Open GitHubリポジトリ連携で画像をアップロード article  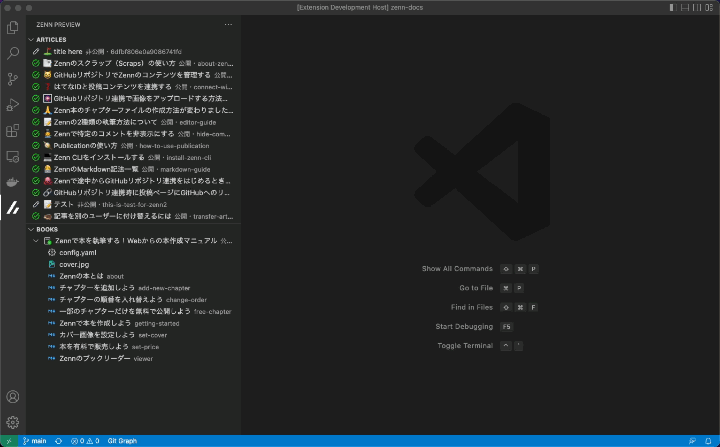click(x=134, y=98)
